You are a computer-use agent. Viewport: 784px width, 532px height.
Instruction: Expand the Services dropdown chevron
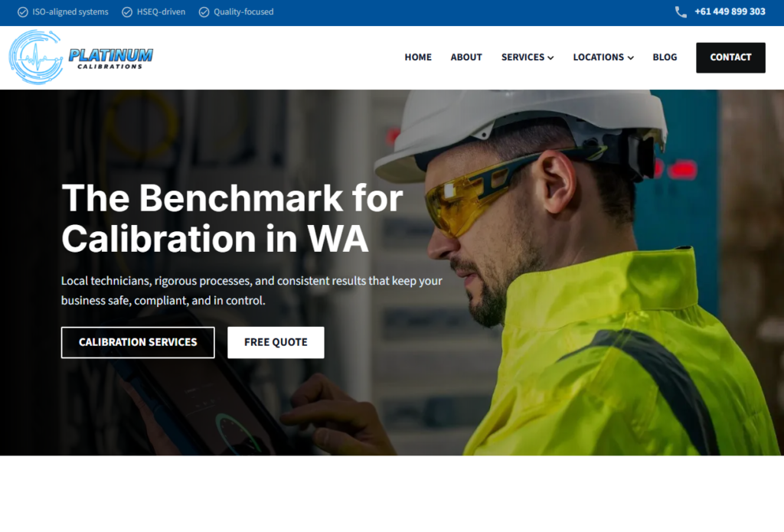[550, 58]
